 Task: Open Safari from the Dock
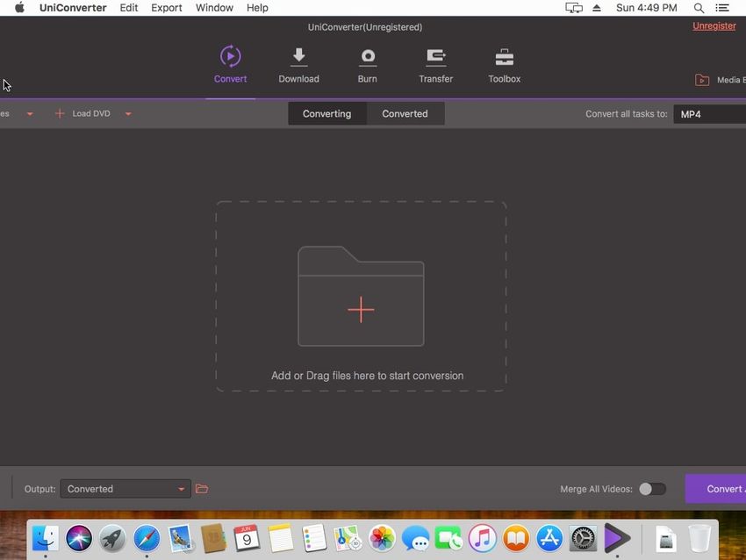click(147, 538)
